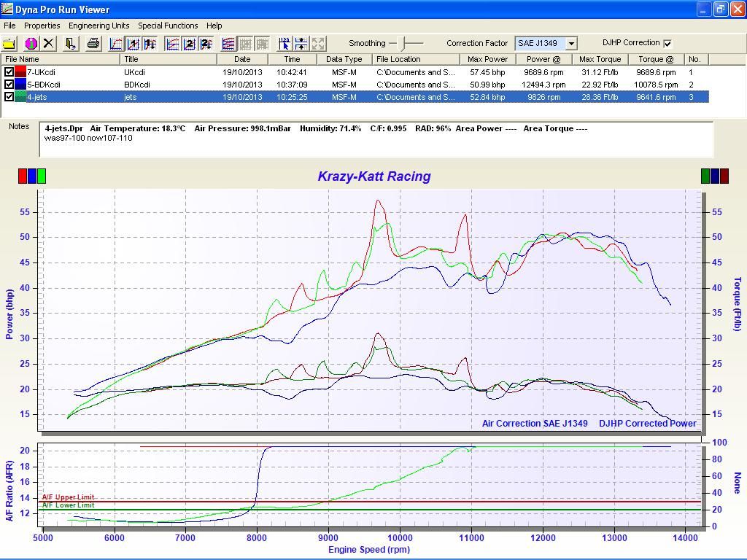The image size is (747, 560).
Task: Click the stacked graphs layout icon
Action: coord(229,44)
